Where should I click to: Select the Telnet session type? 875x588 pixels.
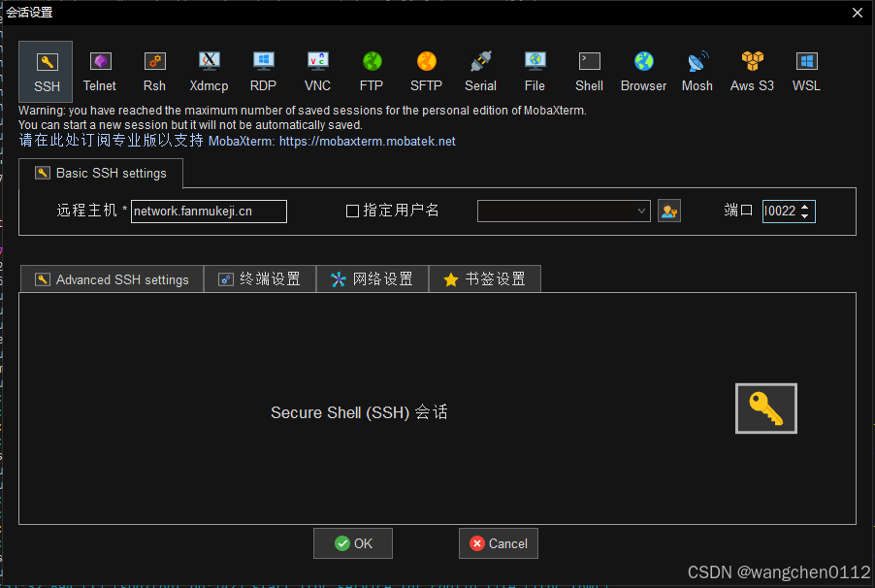point(100,72)
